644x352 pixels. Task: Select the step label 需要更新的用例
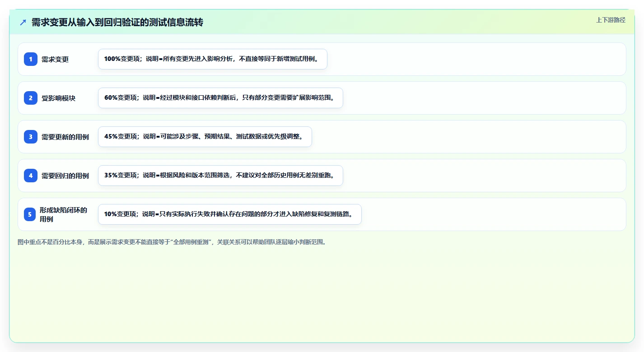[x=65, y=137]
